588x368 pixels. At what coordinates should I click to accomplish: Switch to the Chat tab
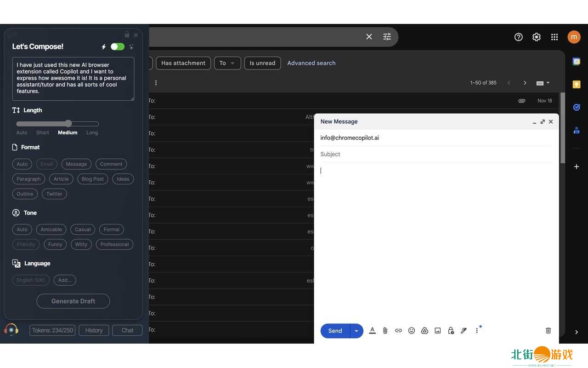coord(127,330)
